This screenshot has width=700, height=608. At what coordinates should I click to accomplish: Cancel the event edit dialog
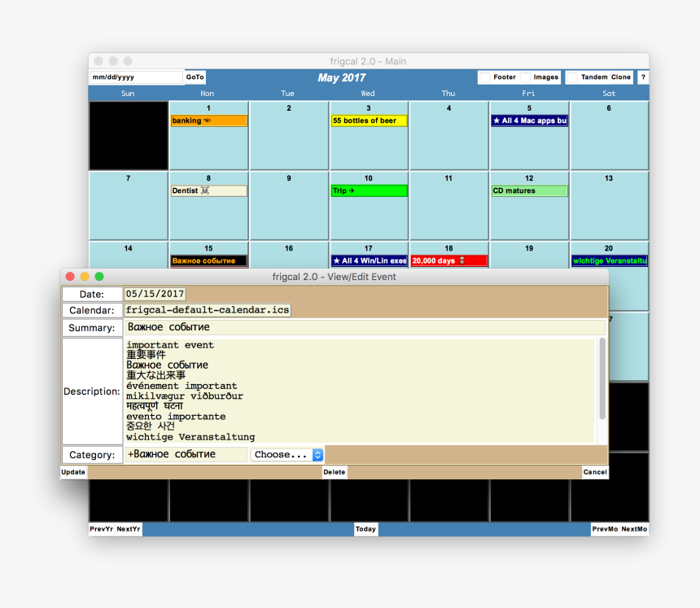(x=594, y=472)
